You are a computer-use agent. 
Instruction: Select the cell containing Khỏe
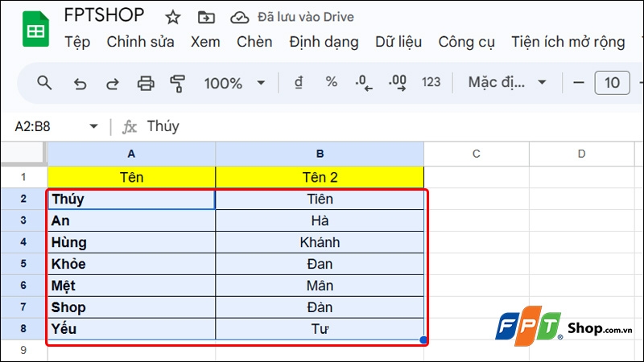(131, 264)
